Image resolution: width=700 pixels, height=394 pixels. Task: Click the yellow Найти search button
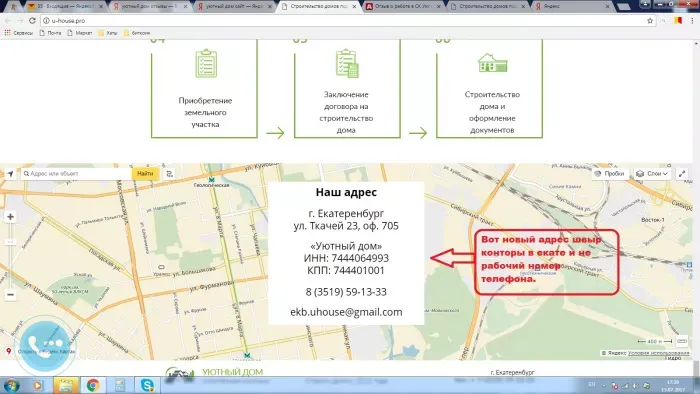pyautogui.click(x=145, y=174)
